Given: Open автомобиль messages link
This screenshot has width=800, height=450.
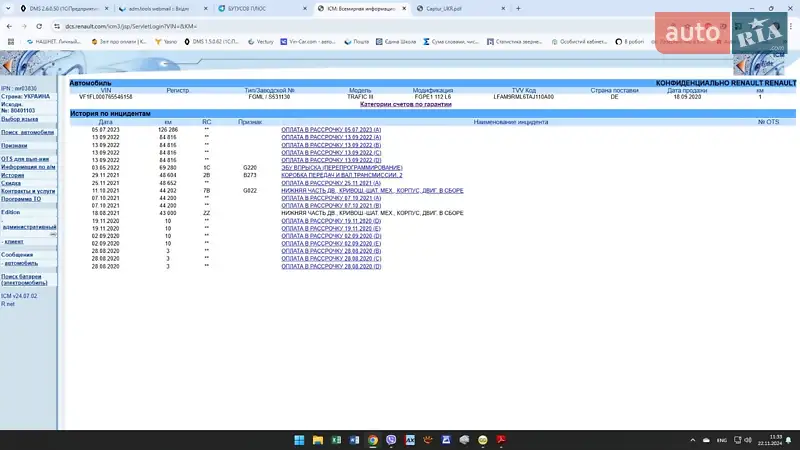Looking at the screenshot, I should point(21,263).
